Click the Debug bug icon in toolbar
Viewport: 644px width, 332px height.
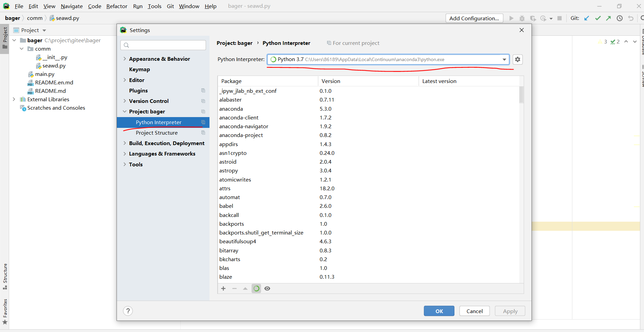[x=522, y=18]
